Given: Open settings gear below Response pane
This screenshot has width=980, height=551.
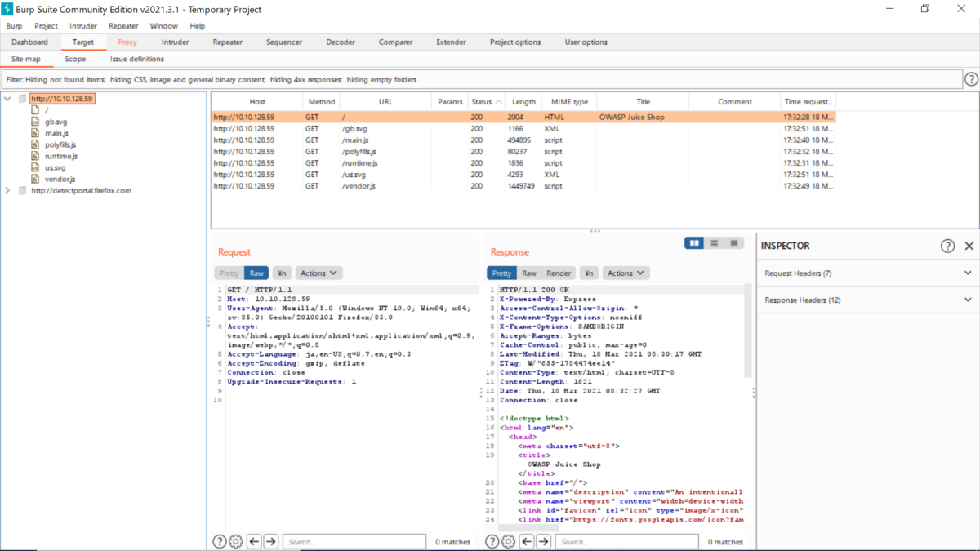Looking at the screenshot, I should (509, 541).
